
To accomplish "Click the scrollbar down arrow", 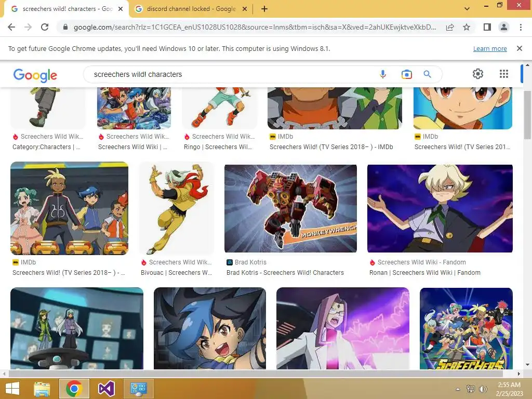I will [x=527, y=365].
